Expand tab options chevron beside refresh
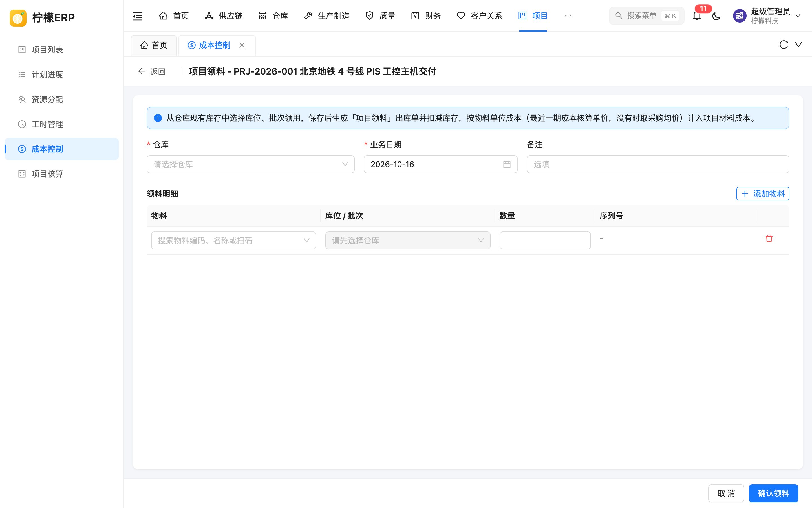Image resolution: width=812 pixels, height=508 pixels. [x=798, y=45]
